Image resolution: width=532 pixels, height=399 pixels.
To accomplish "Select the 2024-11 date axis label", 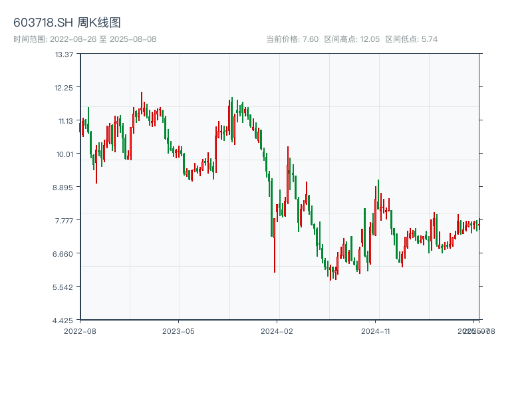I will pos(376,331).
